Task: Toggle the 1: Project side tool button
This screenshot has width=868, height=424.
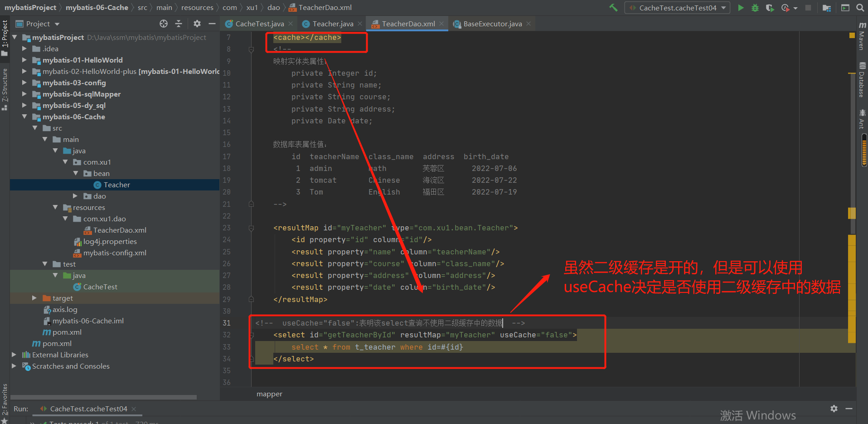Action: tap(5, 38)
